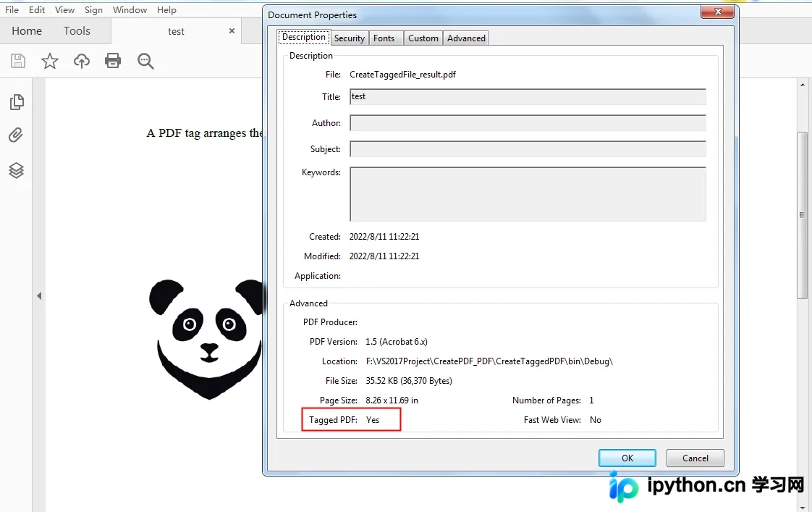The width and height of the screenshot is (812, 512).
Task: Click the cloud upload icon
Action: 81,61
